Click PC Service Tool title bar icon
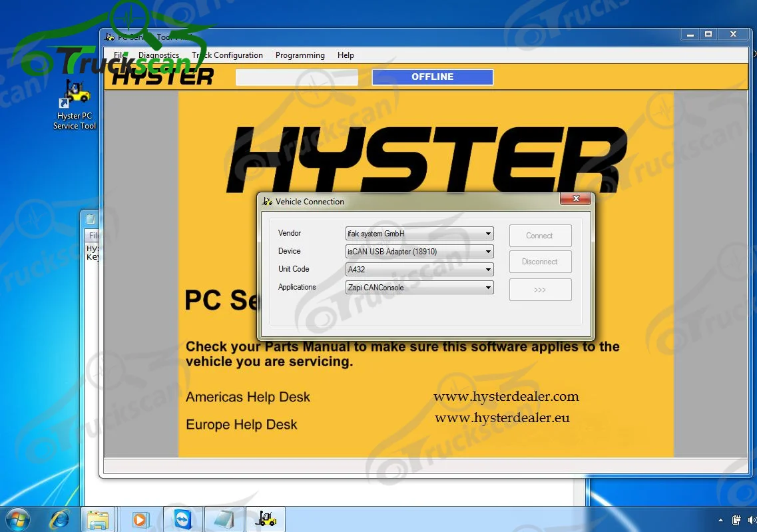Screen dimensions: 757x532 pyautogui.click(x=110, y=37)
